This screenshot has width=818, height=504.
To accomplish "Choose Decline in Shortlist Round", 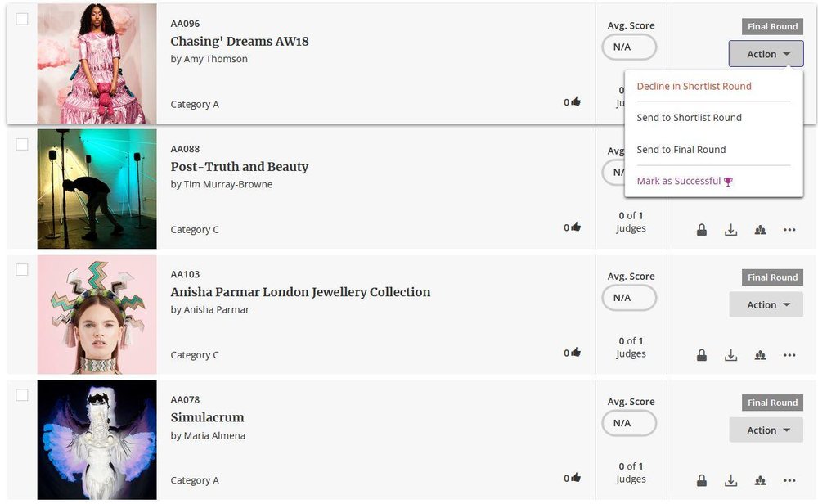I will 694,86.
